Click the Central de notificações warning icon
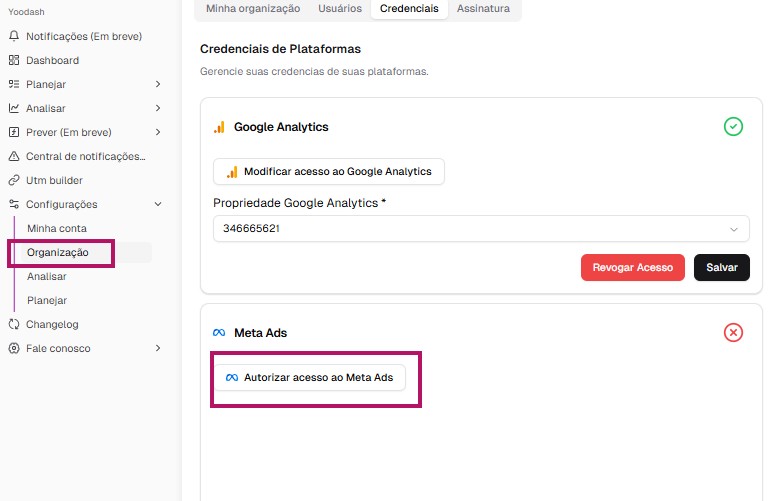This screenshot has height=501, width=770. click(14, 156)
